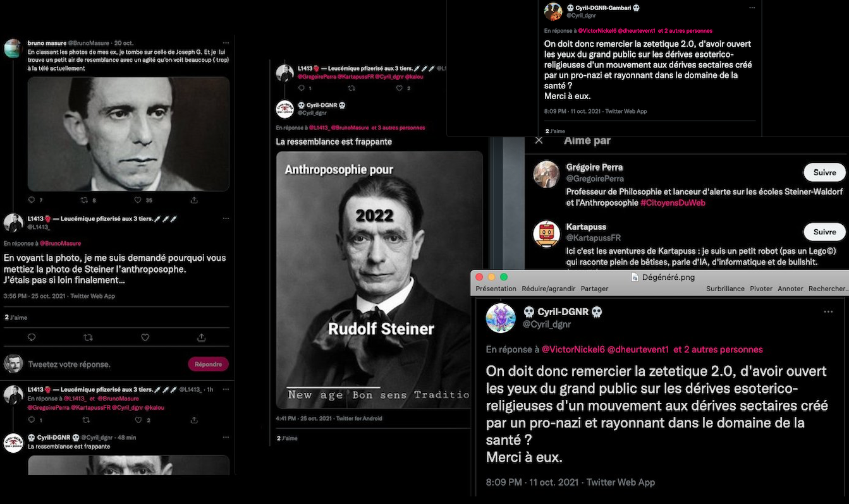Open the #CitoyensDuWeb hashtag link
849x504 pixels.
click(x=673, y=203)
